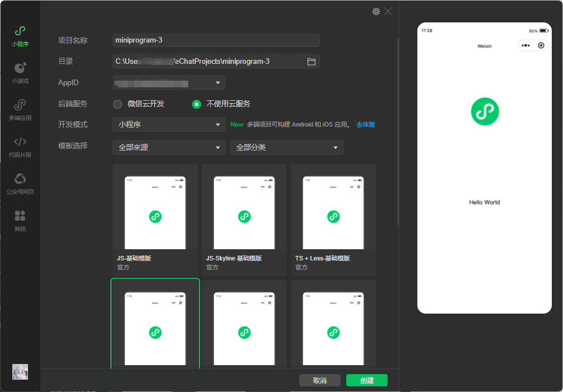Open the 多端应用 sidebar section

(20, 110)
